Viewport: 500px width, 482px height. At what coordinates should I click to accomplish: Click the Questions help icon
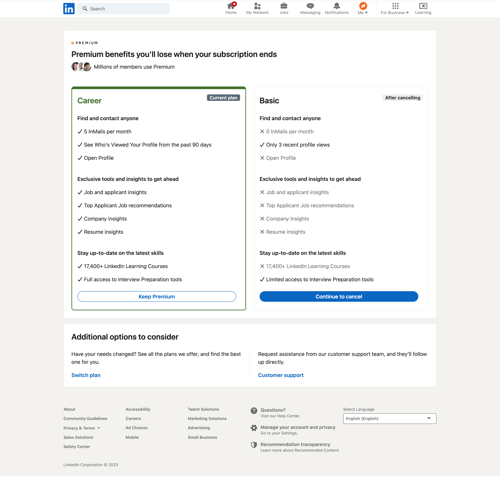254,411
